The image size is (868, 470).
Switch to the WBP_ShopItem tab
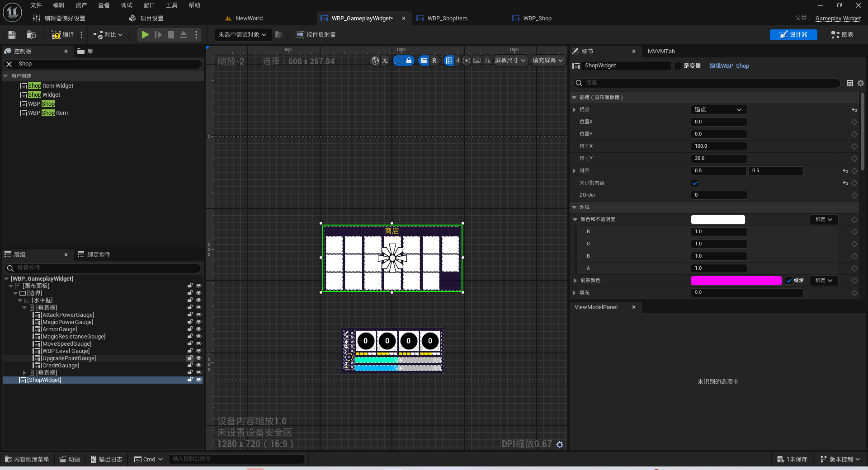click(447, 19)
